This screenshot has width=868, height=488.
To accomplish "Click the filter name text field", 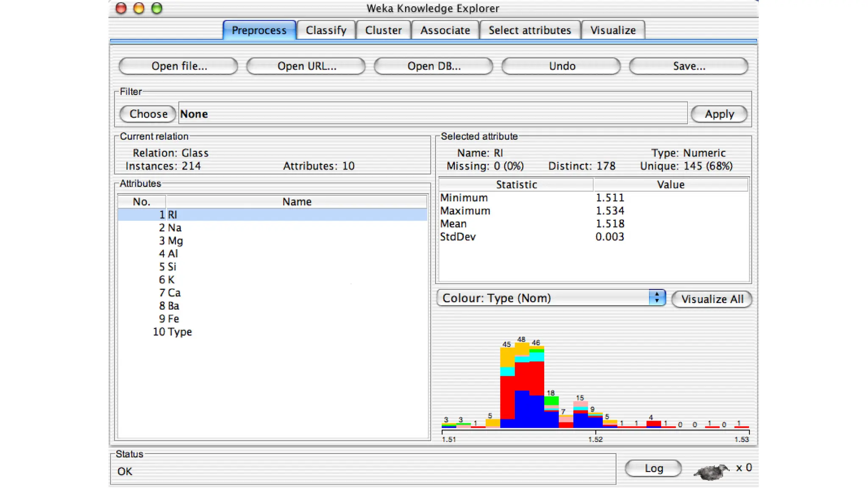I will [432, 114].
